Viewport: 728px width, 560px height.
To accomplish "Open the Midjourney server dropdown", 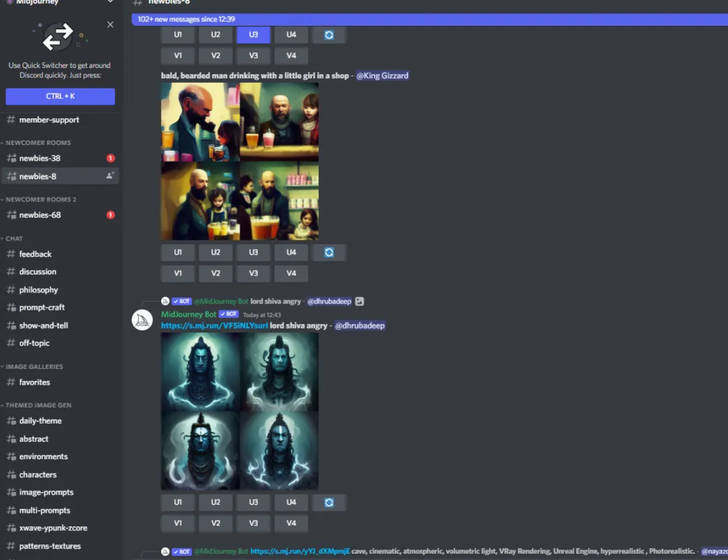I will tap(110, 2).
